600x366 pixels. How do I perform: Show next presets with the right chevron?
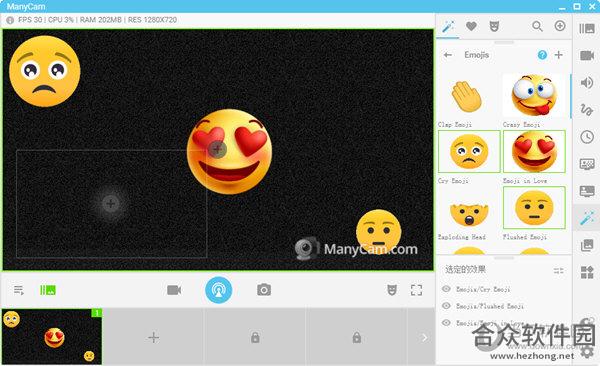tap(424, 337)
